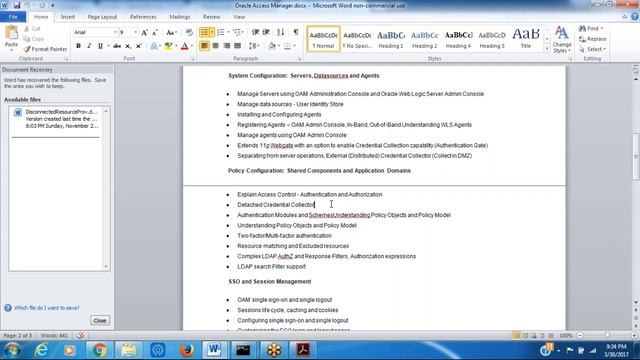Switch to the Review tab
Image resolution: width=640 pixels, height=360 pixels.
[x=211, y=17]
